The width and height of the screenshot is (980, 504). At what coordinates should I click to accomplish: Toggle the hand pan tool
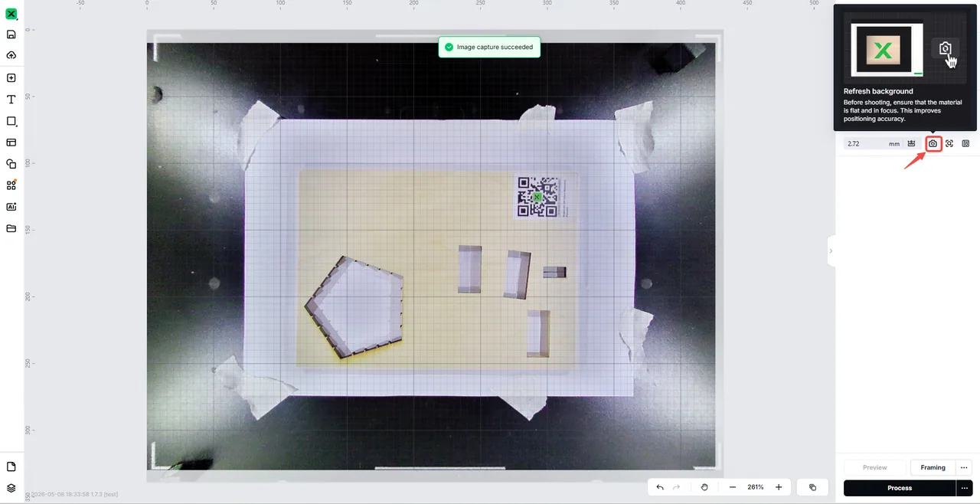704,487
